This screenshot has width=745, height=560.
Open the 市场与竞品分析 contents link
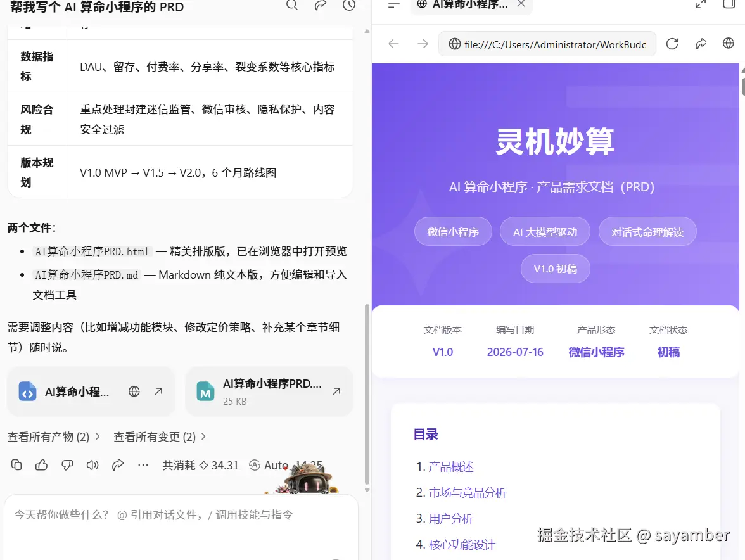pyautogui.click(x=468, y=493)
